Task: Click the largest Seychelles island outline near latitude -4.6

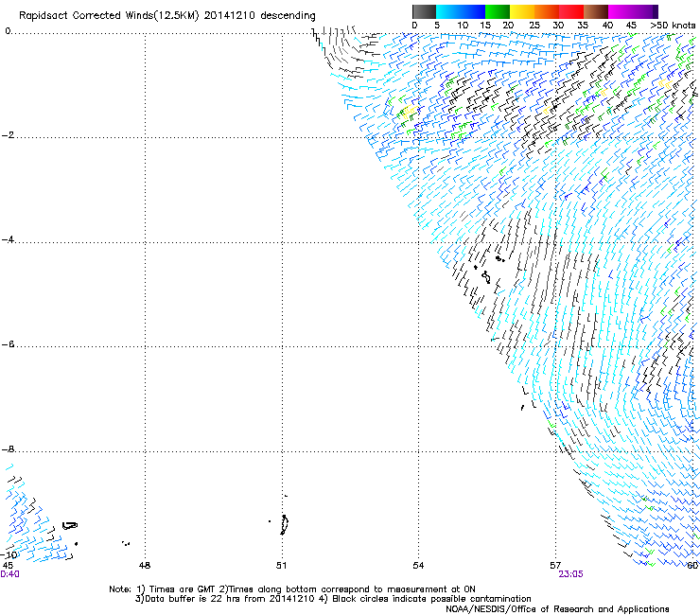Action: click(x=486, y=277)
